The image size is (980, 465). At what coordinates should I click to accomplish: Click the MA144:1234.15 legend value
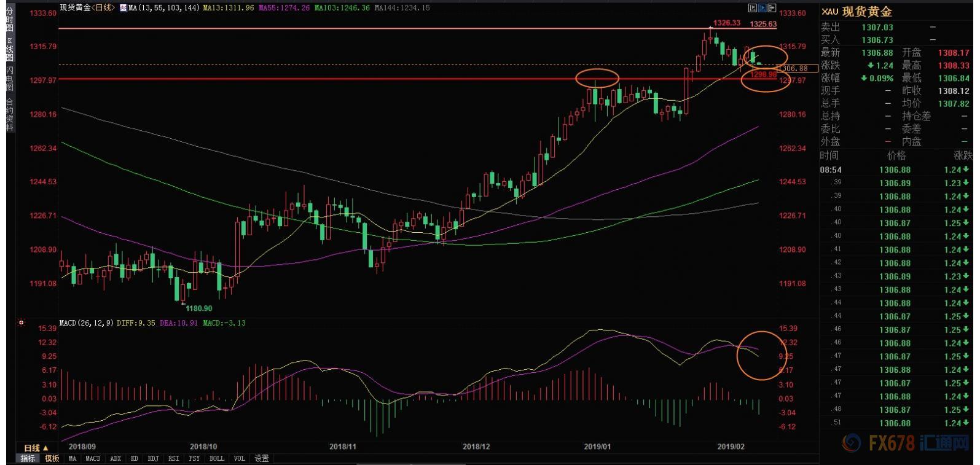pos(402,8)
